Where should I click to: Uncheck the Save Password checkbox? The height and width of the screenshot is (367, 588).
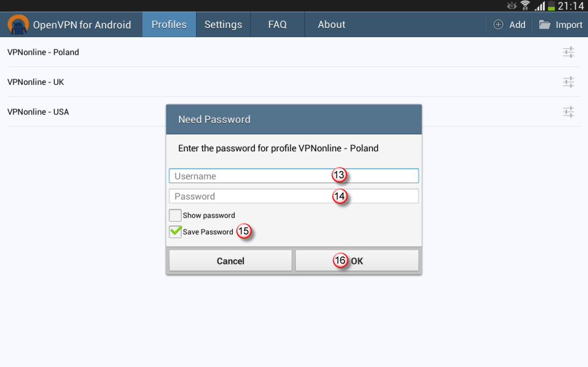click(175, 231)
